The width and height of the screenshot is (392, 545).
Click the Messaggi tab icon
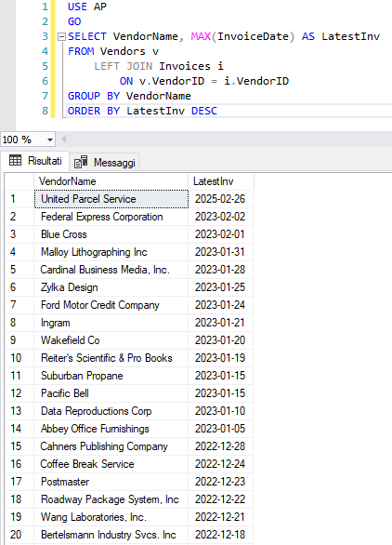point(81,162)
